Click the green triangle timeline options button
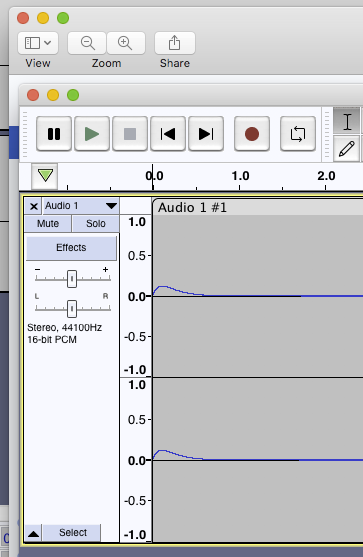 pos(45,176)
